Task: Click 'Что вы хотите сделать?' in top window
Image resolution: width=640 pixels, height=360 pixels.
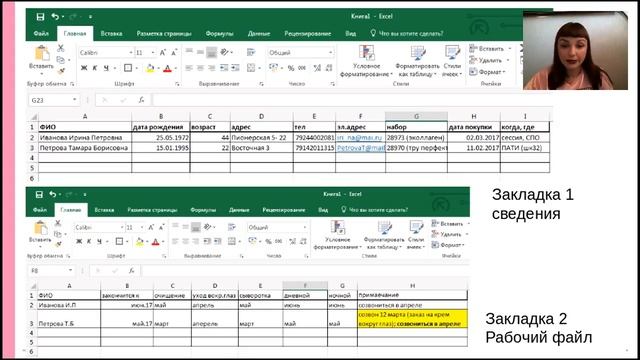Action: click(407, 33)
